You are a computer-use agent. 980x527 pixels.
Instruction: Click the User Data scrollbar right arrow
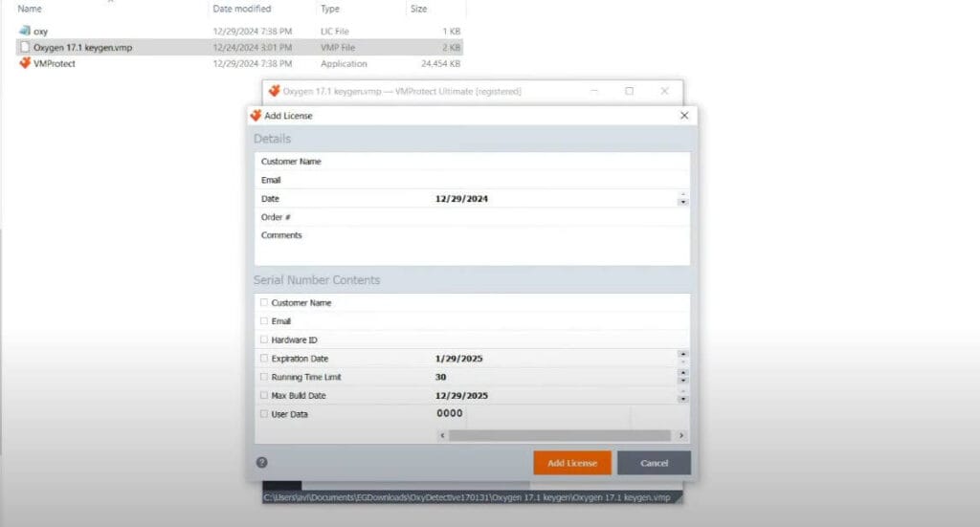coord(681,435)
